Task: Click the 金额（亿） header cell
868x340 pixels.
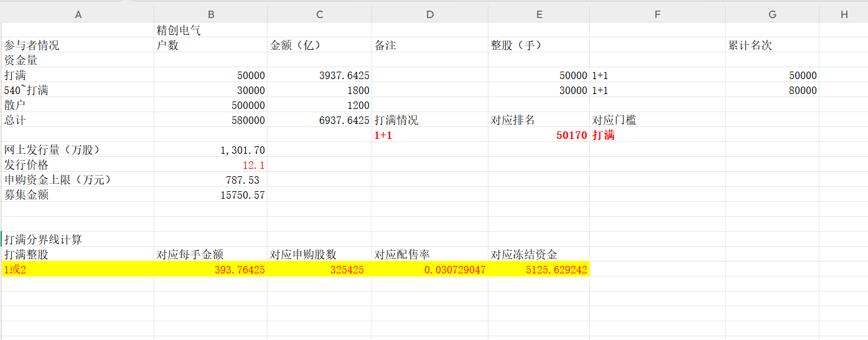Action: [x=319, y=45]
